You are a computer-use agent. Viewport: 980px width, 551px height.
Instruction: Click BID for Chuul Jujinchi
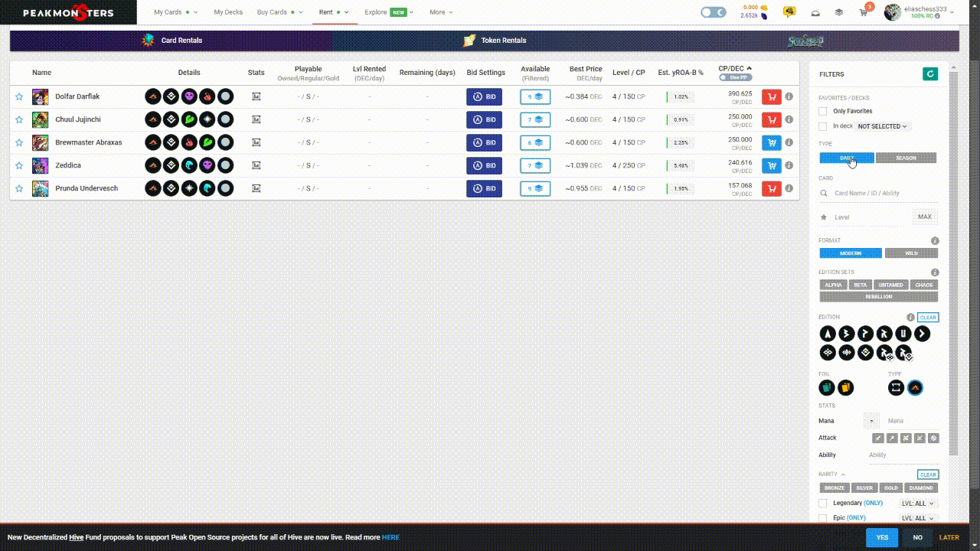(x=484, y=119)
